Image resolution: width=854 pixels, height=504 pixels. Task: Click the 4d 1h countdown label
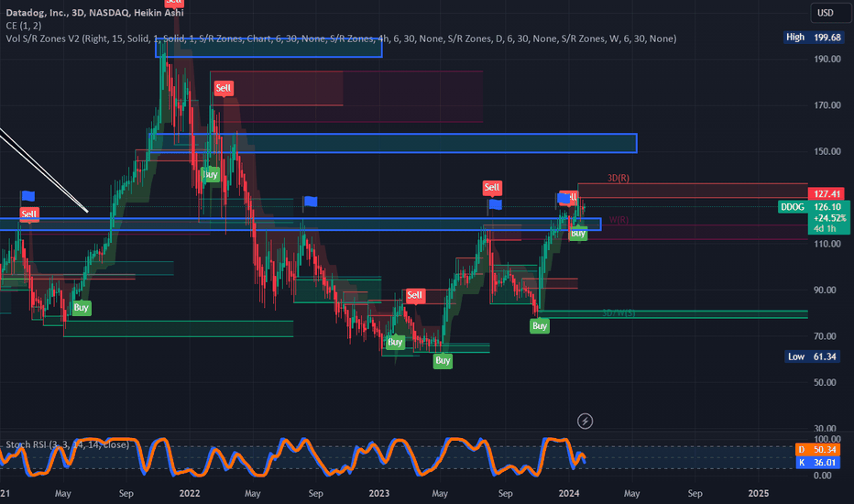coord(825,229)
